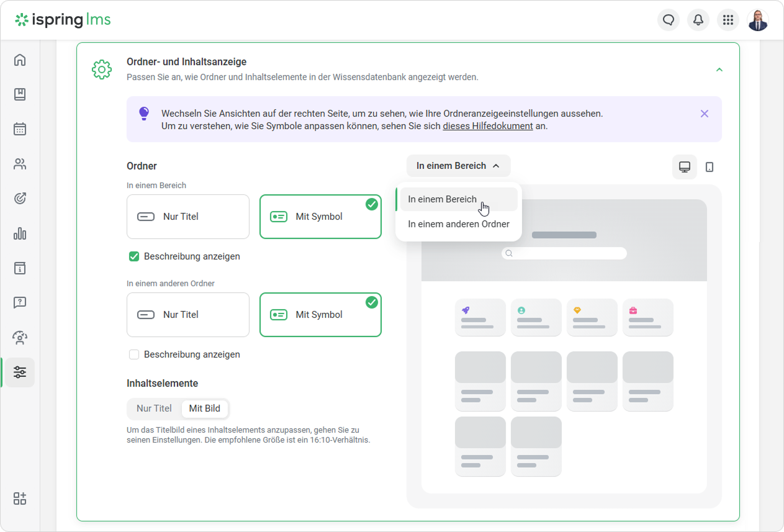The image size is (784, 532).
Task: Select 'Mit Symbol' under In einem Bereich
Action: click(x=320, y=217)
